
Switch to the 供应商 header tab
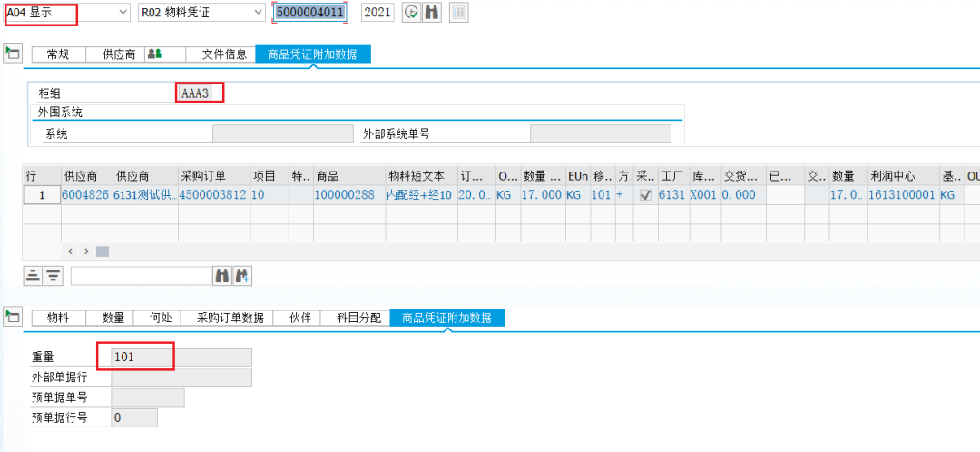(115, 54)
